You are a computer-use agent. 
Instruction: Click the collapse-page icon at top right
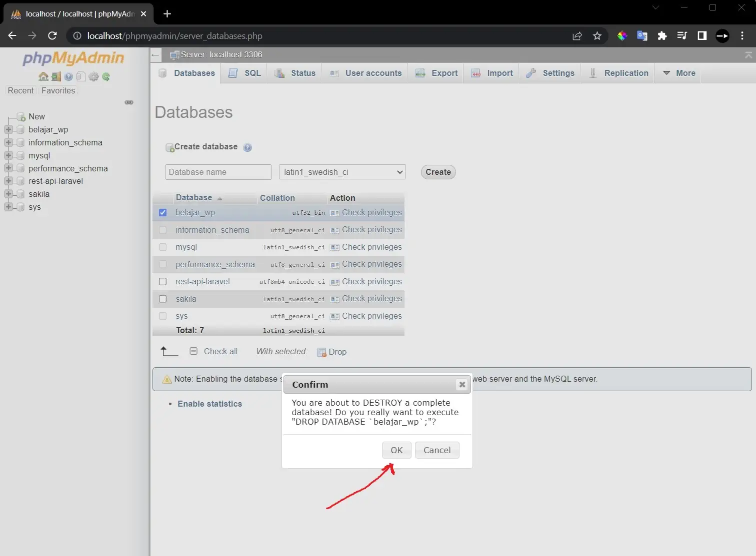tap(748, 55)
